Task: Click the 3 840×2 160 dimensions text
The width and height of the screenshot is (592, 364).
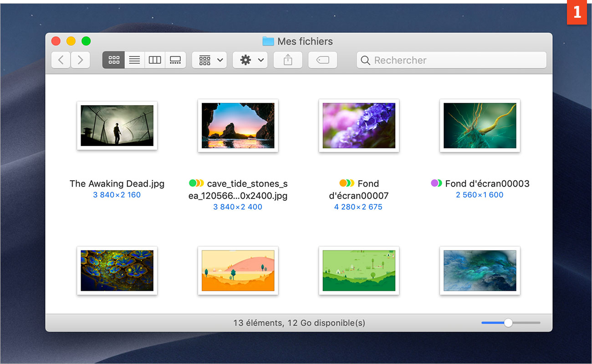Action: point(117,195)
